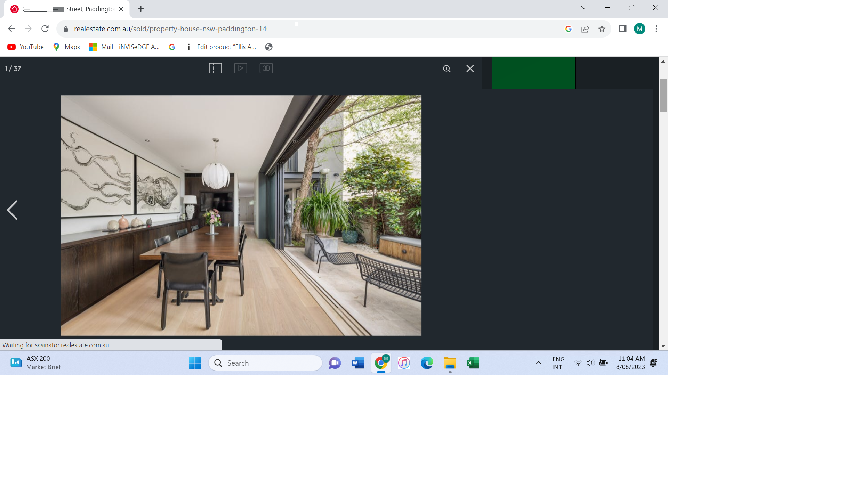868x488 pixels.
Task: Show hidden system tray icons
Action: [x=538, y=363]
